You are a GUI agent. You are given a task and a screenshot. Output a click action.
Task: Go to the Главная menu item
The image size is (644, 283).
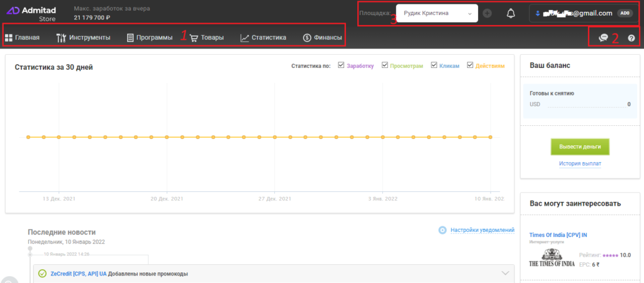tap(22, 38)
